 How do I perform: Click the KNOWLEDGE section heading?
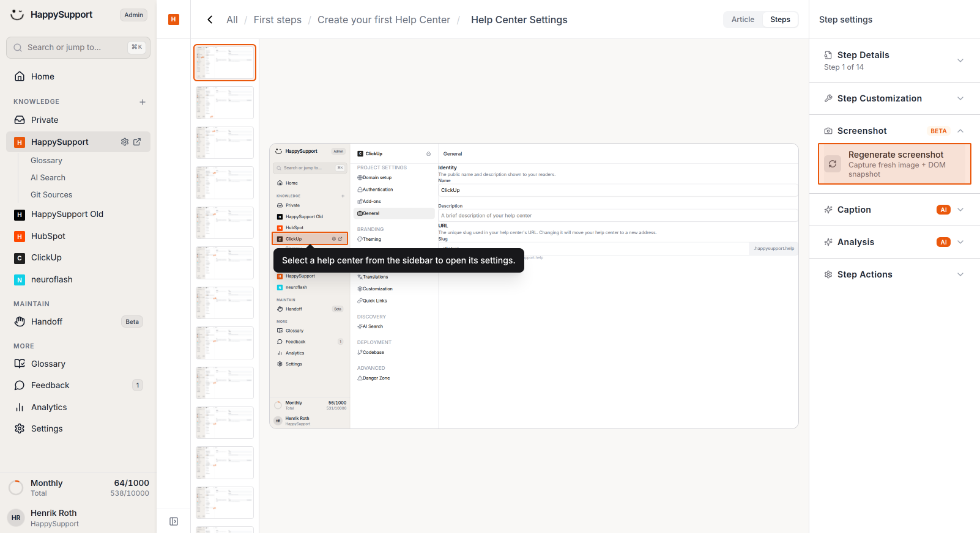click(x=37, y=101)
